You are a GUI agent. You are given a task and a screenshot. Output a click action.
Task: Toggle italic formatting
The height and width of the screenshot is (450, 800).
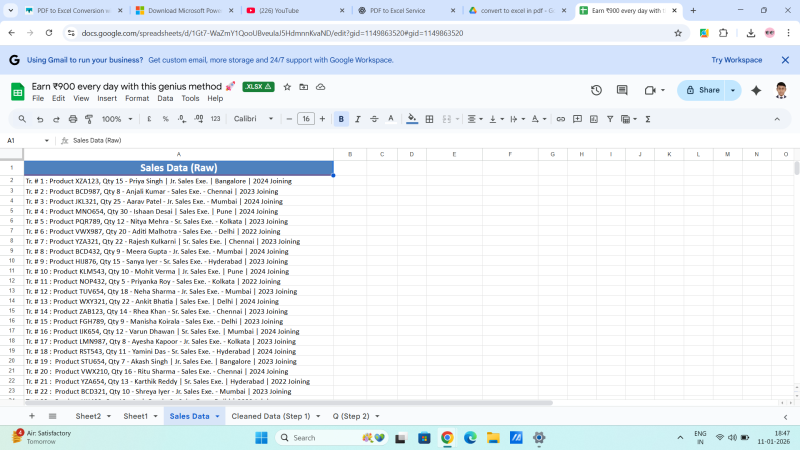pos(358,119)
